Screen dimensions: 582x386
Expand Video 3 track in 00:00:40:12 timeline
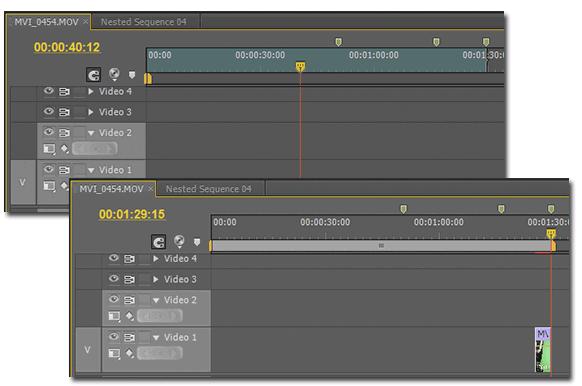(91, 112)
